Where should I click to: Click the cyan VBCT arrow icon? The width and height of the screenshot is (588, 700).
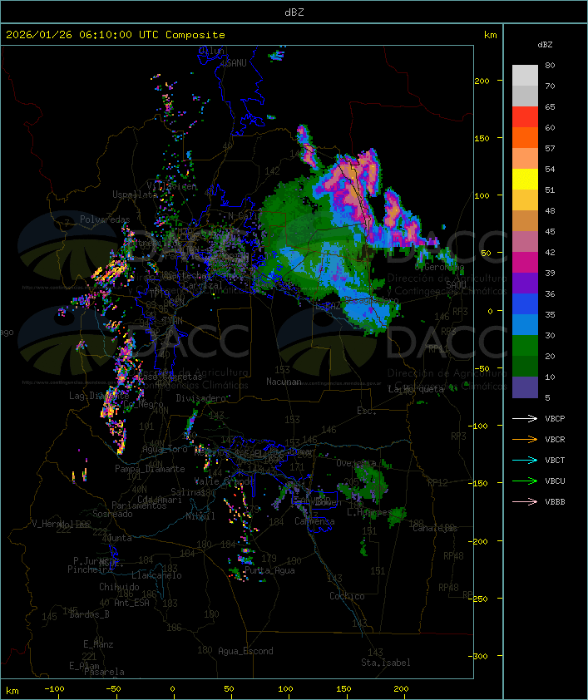point(525,460)
